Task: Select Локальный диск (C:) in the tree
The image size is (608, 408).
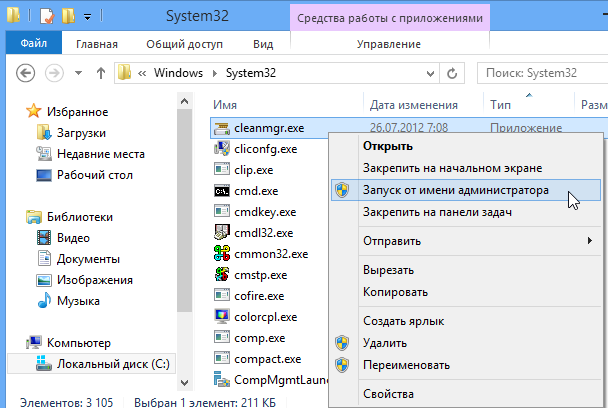Action: (92, 364)
